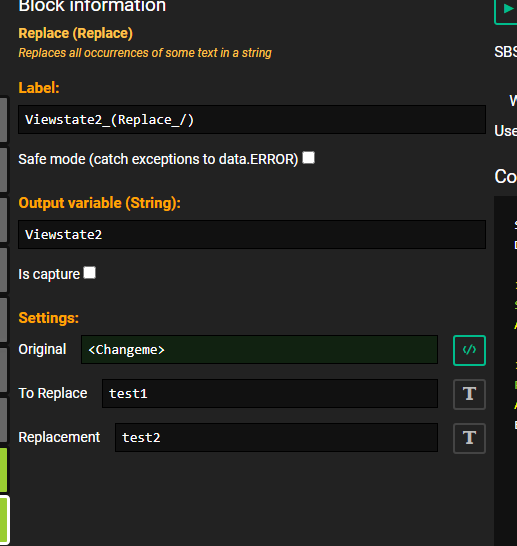Select the grey block beside Original setting
The image size is (517, 546).
3,370
